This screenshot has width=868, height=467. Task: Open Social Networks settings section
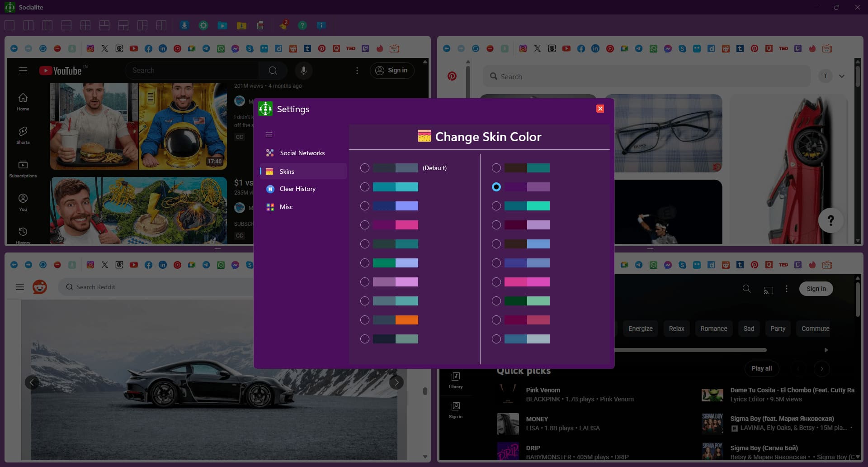point(303,153)
